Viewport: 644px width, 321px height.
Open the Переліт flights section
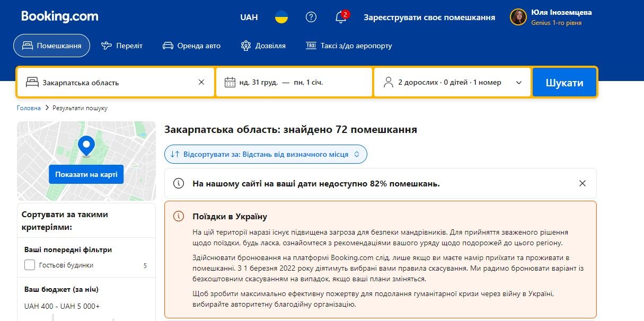pos(122,46)
